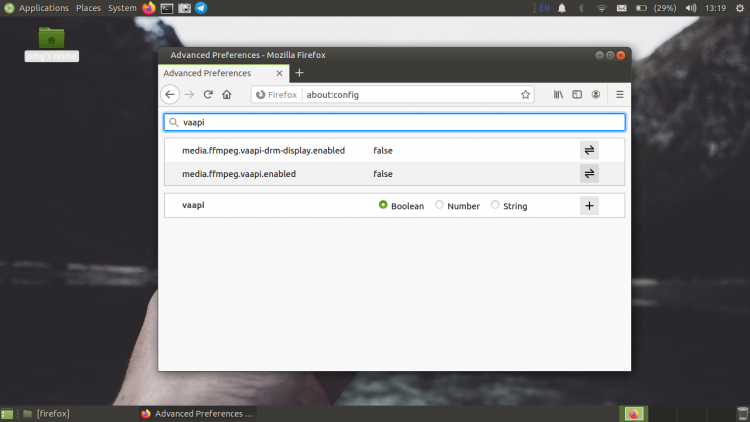The width and height of the screenshot is (750, 422).
Task: Show sidebars via the sidebar icon
Action: coord(577,95)
